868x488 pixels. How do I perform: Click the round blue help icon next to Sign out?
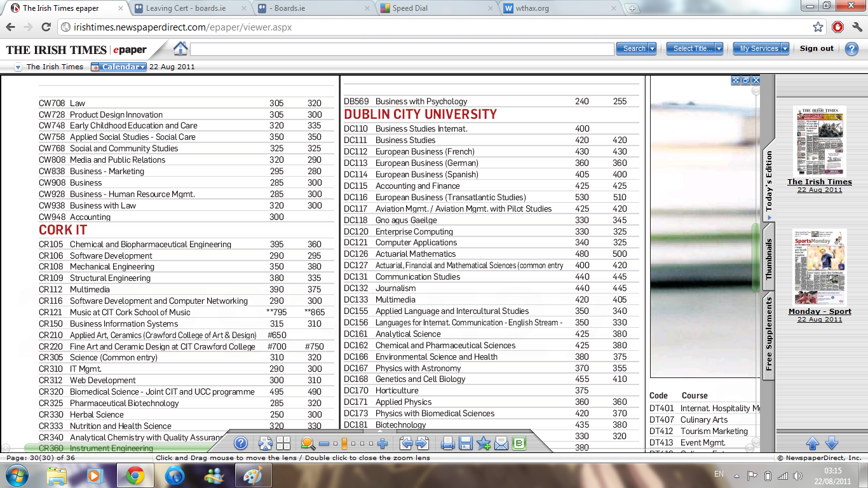(852, 49)
